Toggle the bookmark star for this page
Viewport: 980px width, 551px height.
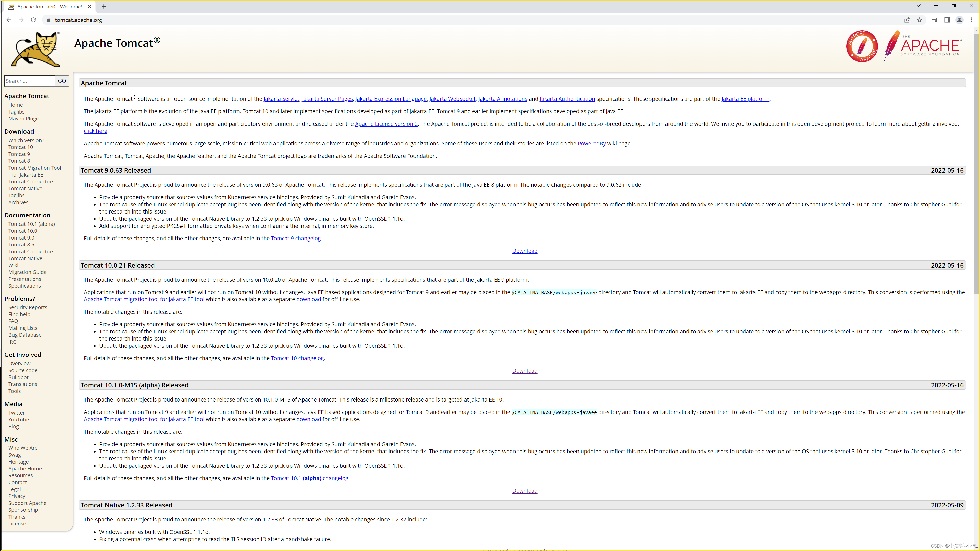920,20
